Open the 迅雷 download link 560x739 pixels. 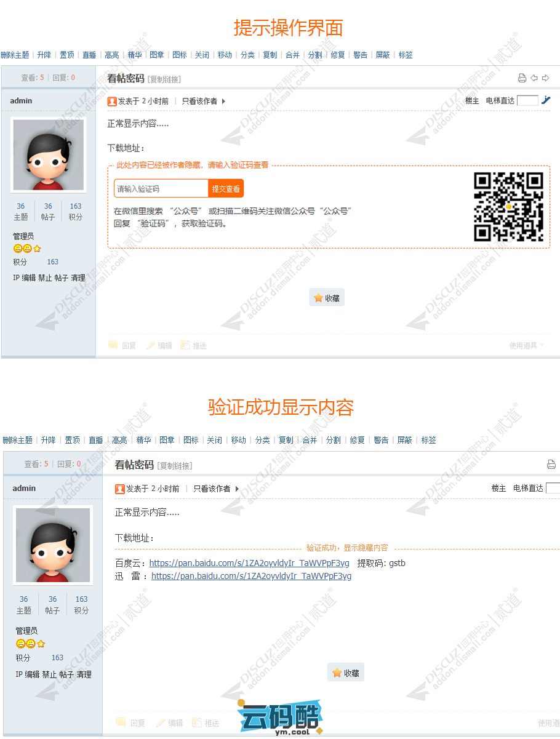point(251,577)
